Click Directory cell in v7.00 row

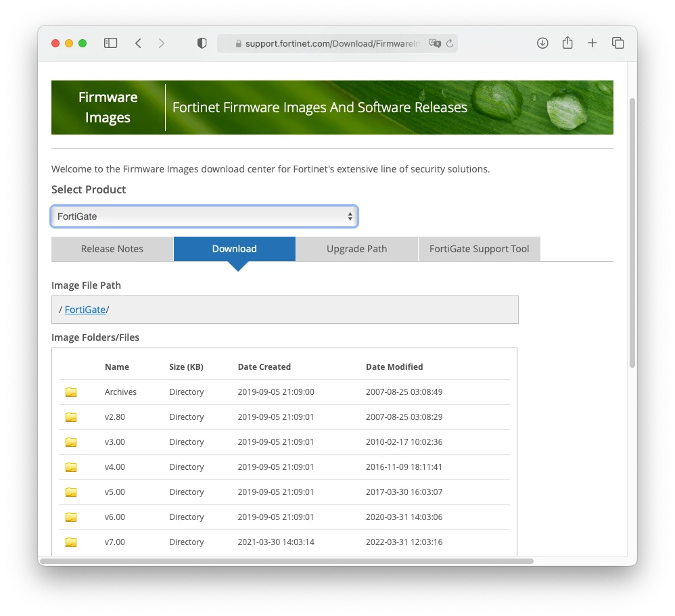coord(187,542)
